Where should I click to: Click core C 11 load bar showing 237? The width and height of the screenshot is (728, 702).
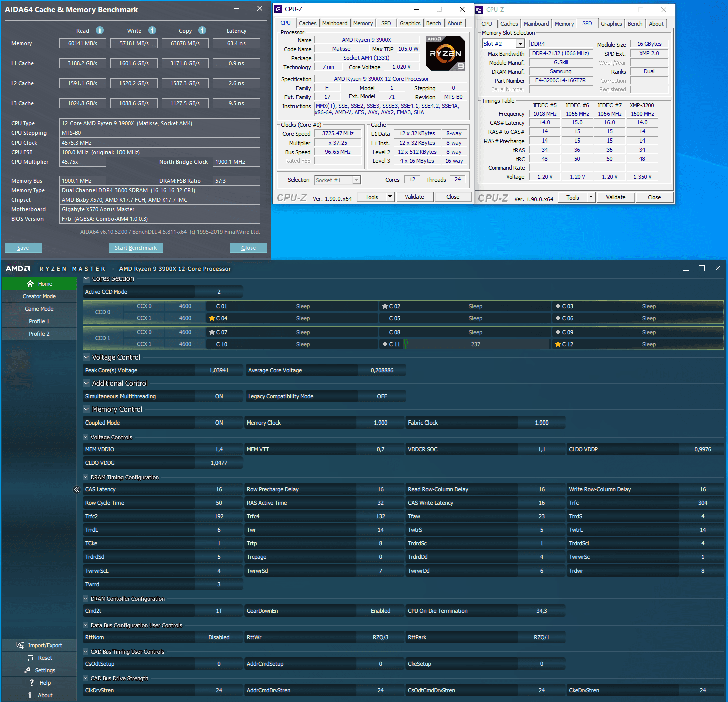coord(476,344)
